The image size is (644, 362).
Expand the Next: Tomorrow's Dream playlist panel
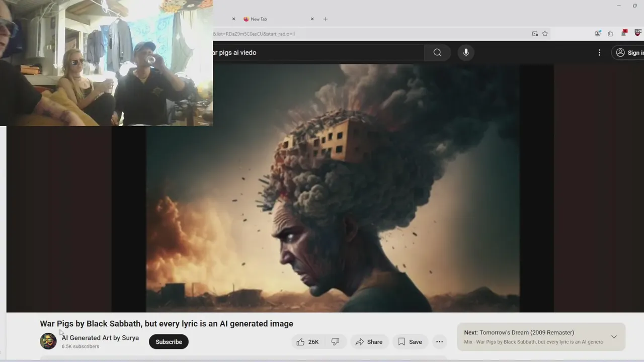point(614,337)
